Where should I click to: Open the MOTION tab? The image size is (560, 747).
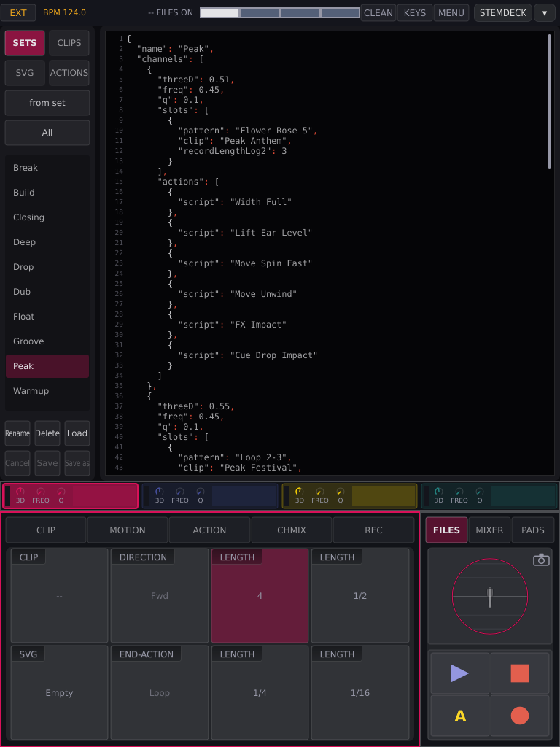pyautogui.click(x=128, y=530)
